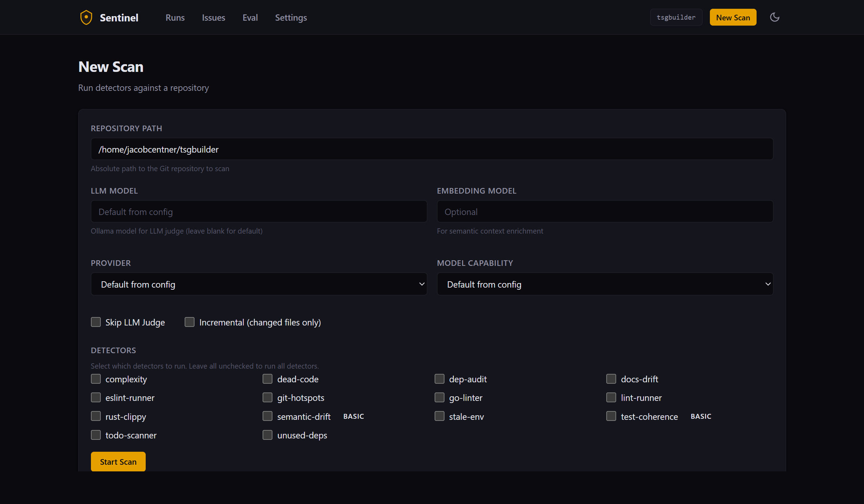
Task: Click the New Scan page heading
Action: point(111,67)
